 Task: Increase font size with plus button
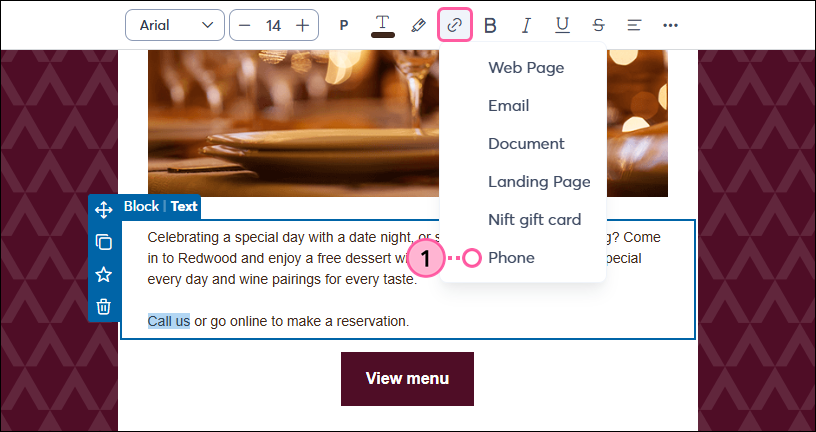pyautogui.click(x=302, y=25)
